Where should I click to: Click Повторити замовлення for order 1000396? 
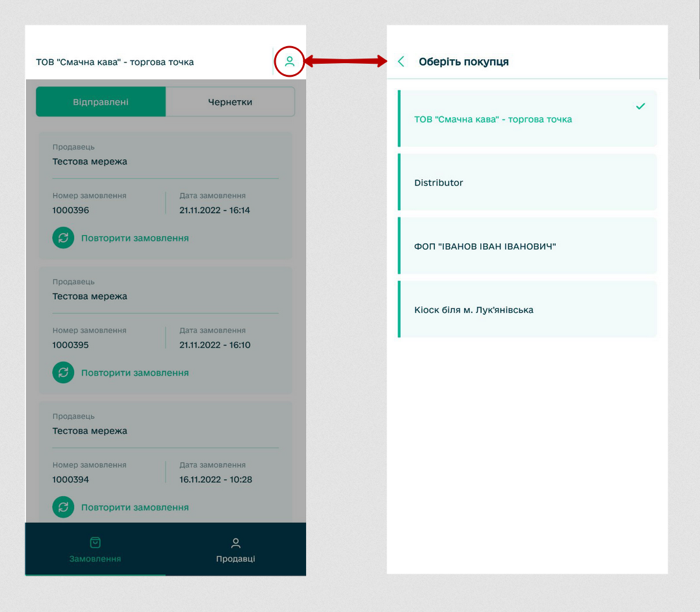[x=135, y=238]
